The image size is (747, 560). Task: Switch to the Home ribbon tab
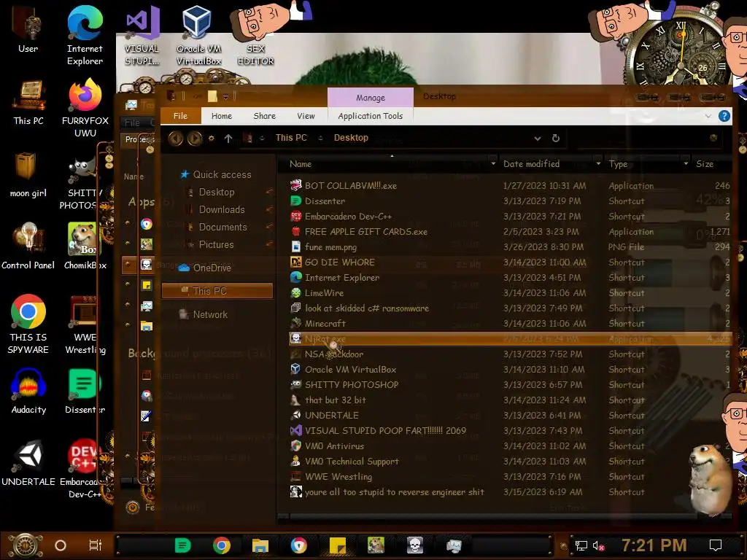(x=222, y=116)
